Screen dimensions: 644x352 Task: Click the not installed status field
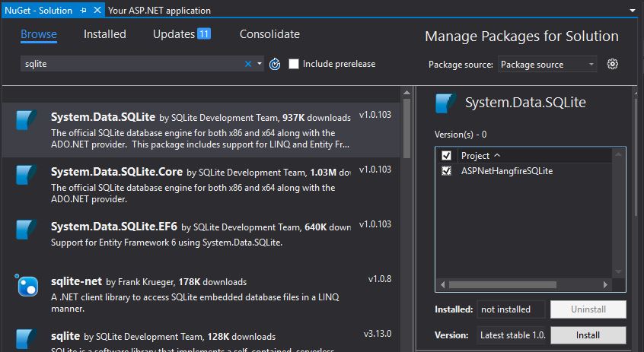click(512, 309)
